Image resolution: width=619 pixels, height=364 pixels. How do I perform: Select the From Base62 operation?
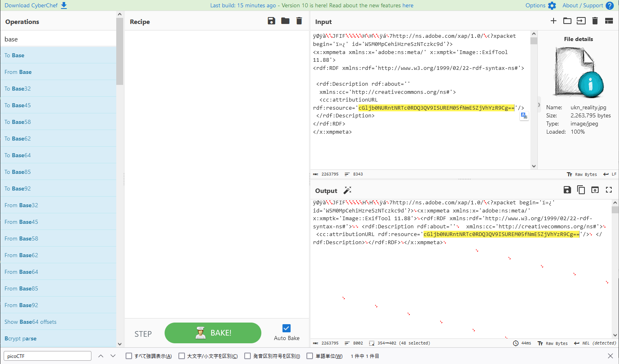(58, 255)
